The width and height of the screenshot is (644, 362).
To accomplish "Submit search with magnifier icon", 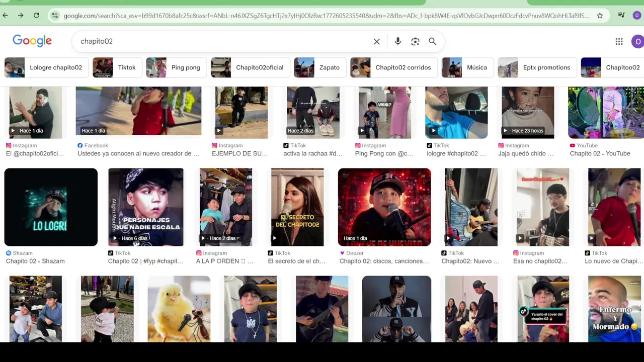I will click(x=432, y=41).
